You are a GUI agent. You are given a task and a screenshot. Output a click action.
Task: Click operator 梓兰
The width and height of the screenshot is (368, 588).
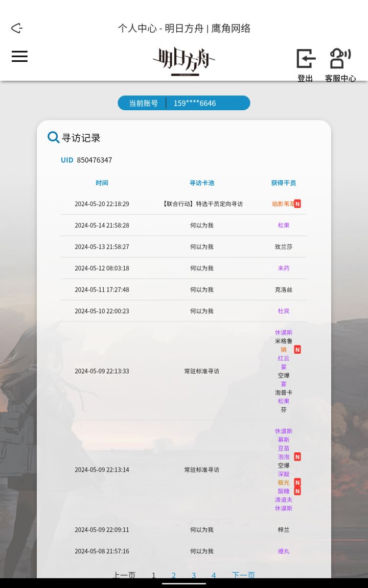point(284,530)
